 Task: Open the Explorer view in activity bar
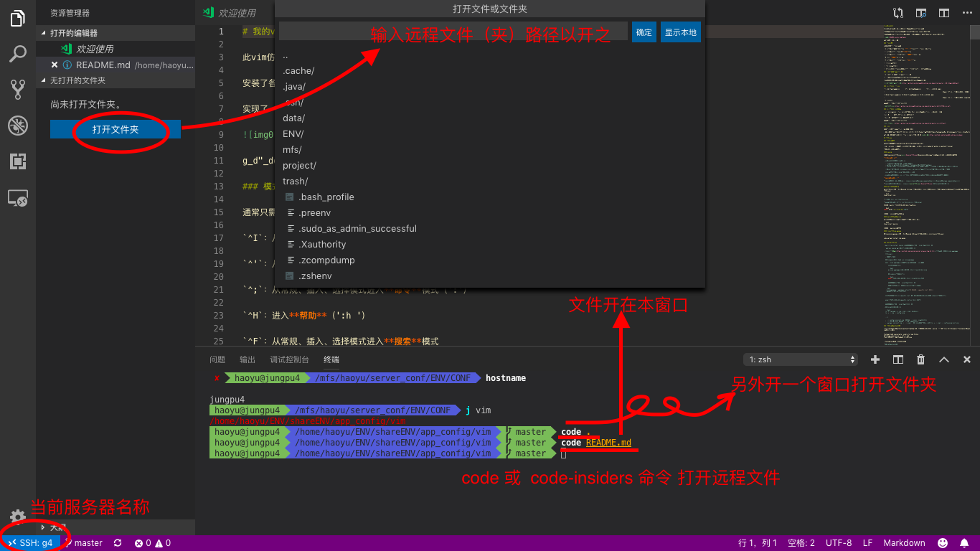(18, 19)
